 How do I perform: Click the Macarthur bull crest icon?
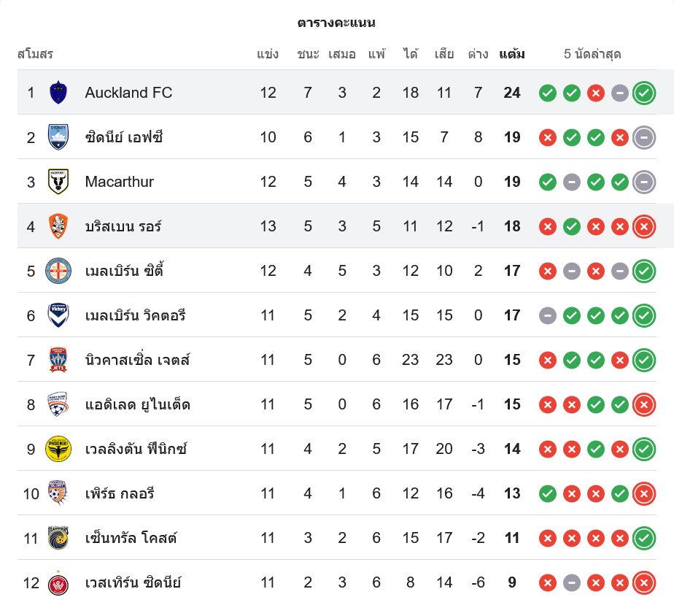pos(58,182)
